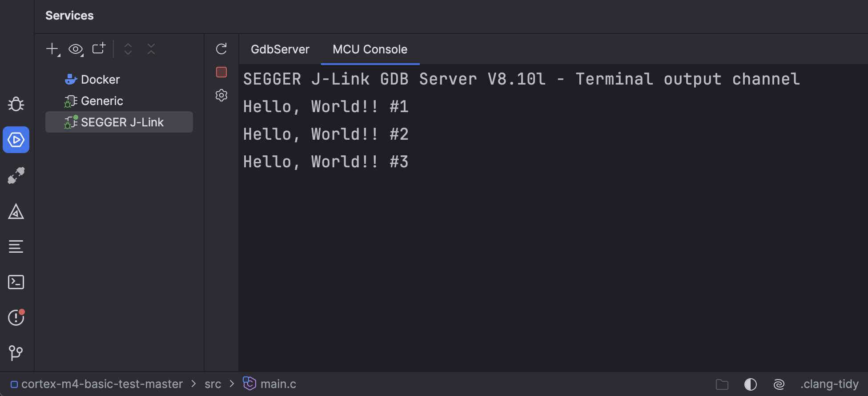Open the Add Service dropdown
The image size is (868, 396).
[x=52, y=49]
